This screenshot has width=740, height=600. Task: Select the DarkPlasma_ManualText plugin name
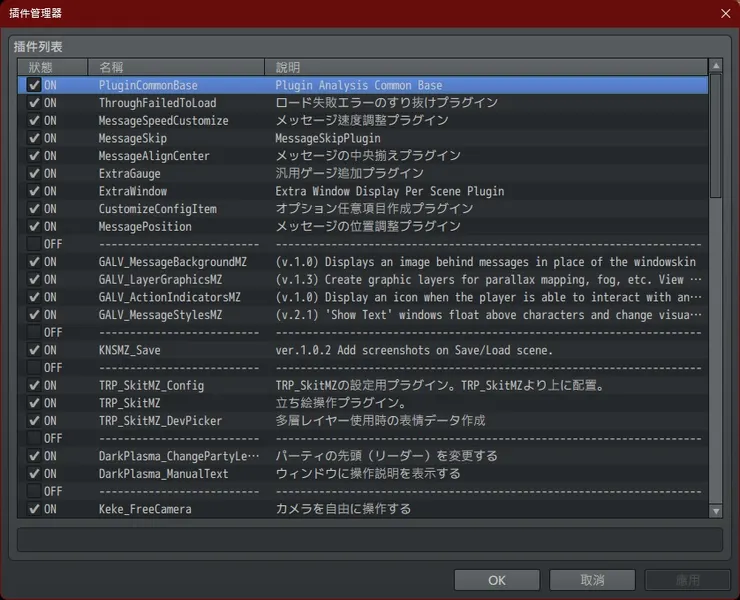point(163,474)
